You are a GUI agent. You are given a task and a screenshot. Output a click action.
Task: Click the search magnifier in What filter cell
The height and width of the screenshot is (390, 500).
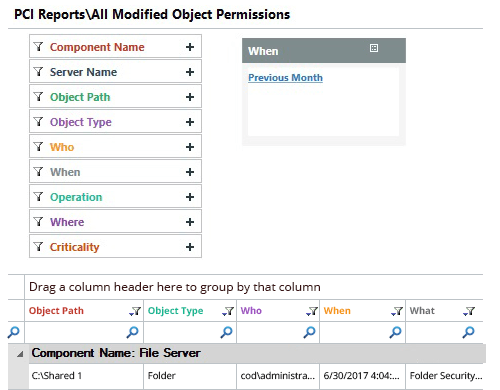tap(468, 332)
